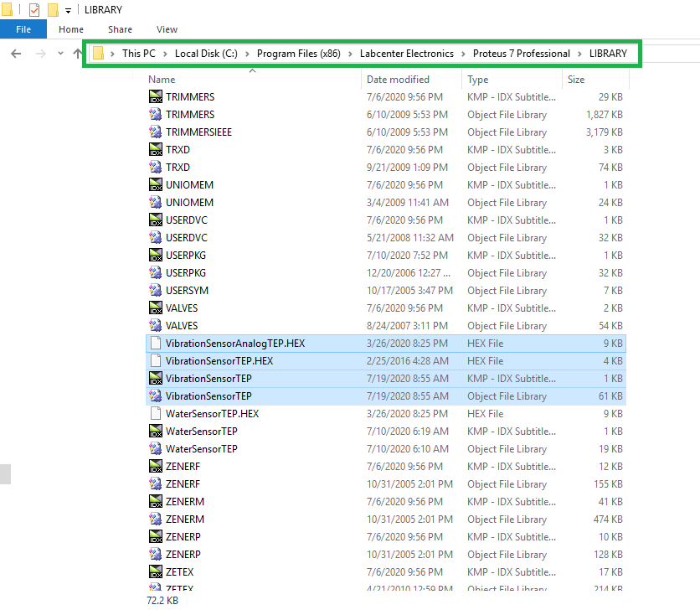Viewport: 700px width, 610px height.
Task: Select ZETEX IDX file icon
Action: [x=156, y=572]
